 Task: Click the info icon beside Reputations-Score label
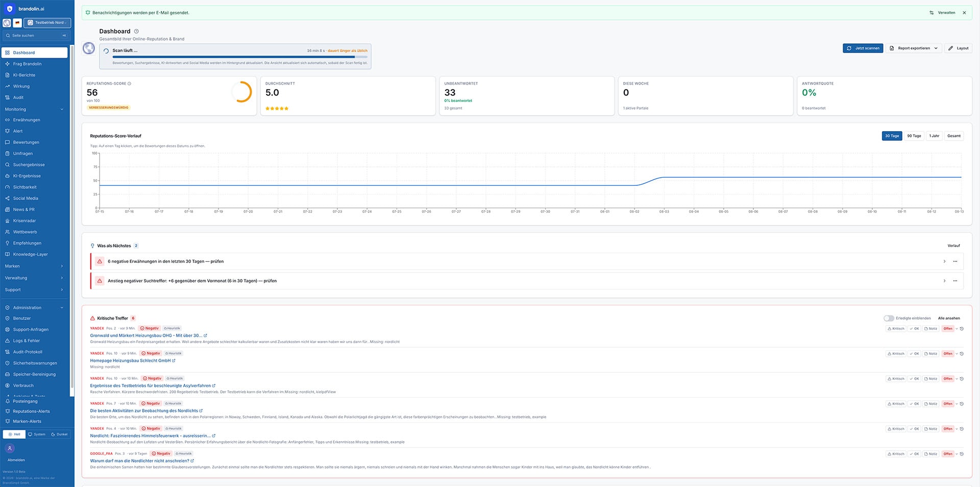(129, 84)
